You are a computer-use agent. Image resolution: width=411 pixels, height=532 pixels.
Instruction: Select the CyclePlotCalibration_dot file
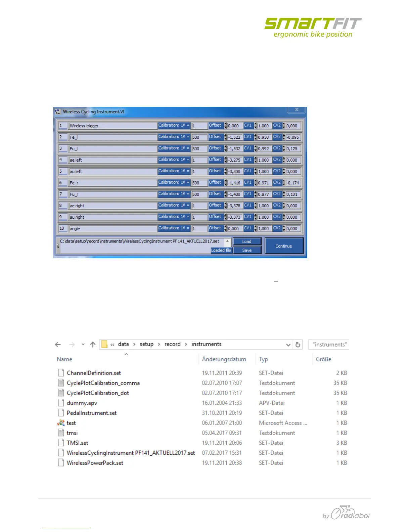point(98,393)
